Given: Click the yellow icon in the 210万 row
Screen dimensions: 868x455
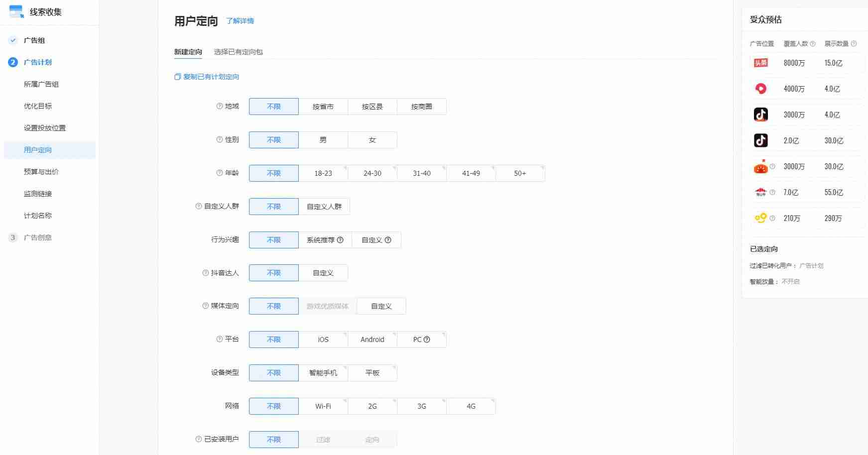Looking at the screenshot, I should [x=760, y=218].
